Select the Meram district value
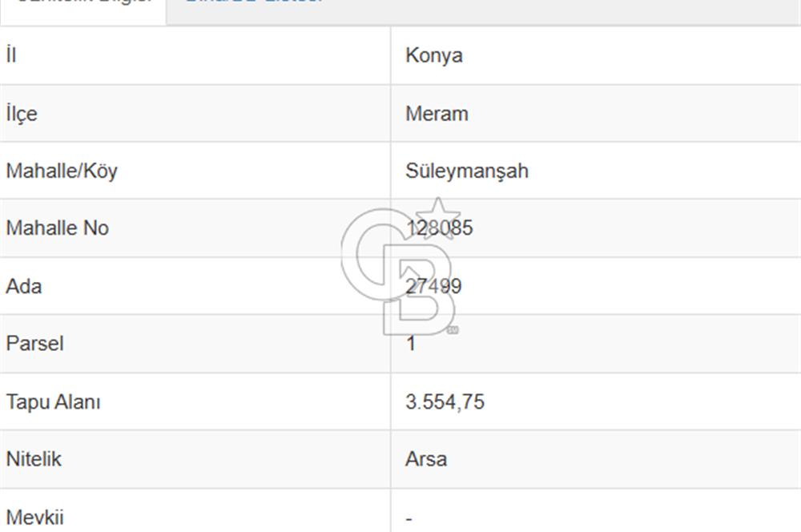The image size is (801, 532). point(437,113)
